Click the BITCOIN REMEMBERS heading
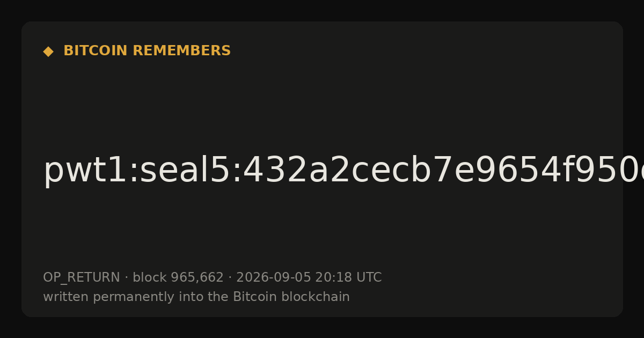Screen dimensions: 644x338 pyautogui.click(x=147, y=51)
